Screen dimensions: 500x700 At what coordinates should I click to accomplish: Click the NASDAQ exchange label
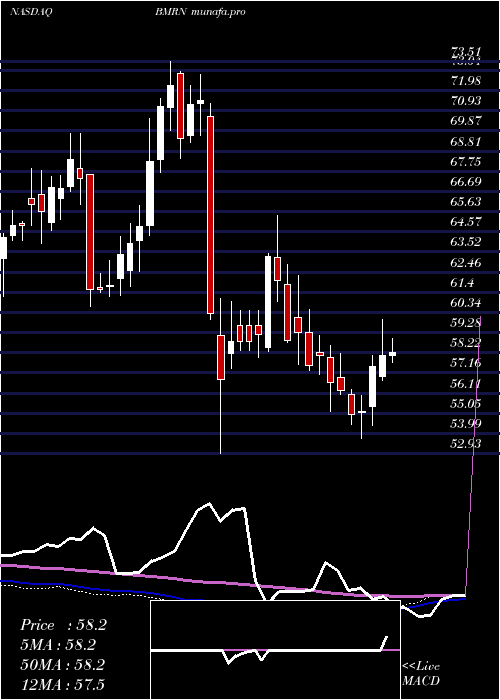point(31,12)
